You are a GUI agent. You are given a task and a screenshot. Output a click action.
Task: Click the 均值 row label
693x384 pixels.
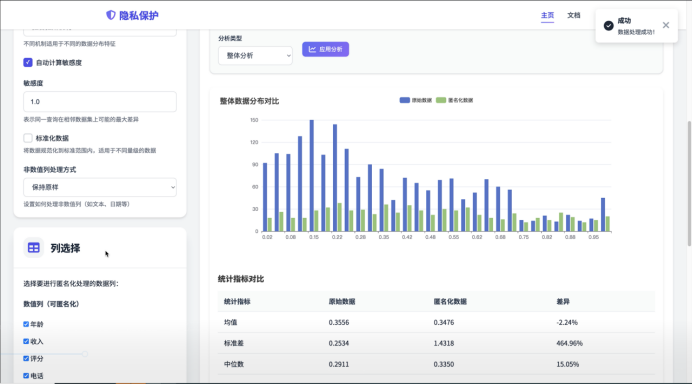click(231, 322)
